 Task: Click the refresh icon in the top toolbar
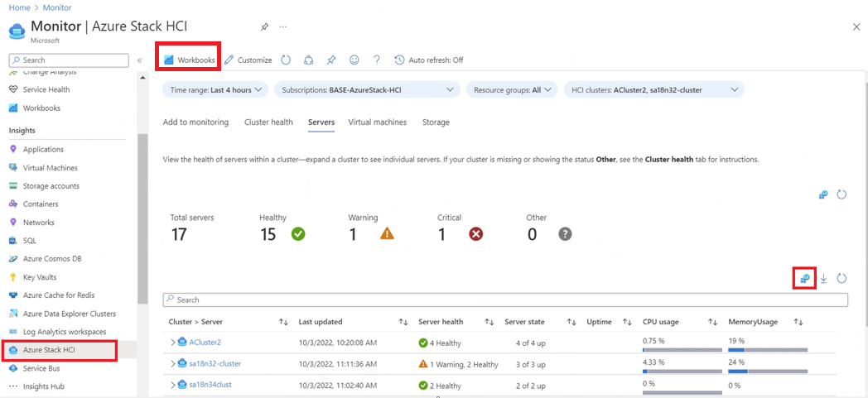[x=286, y=60]
